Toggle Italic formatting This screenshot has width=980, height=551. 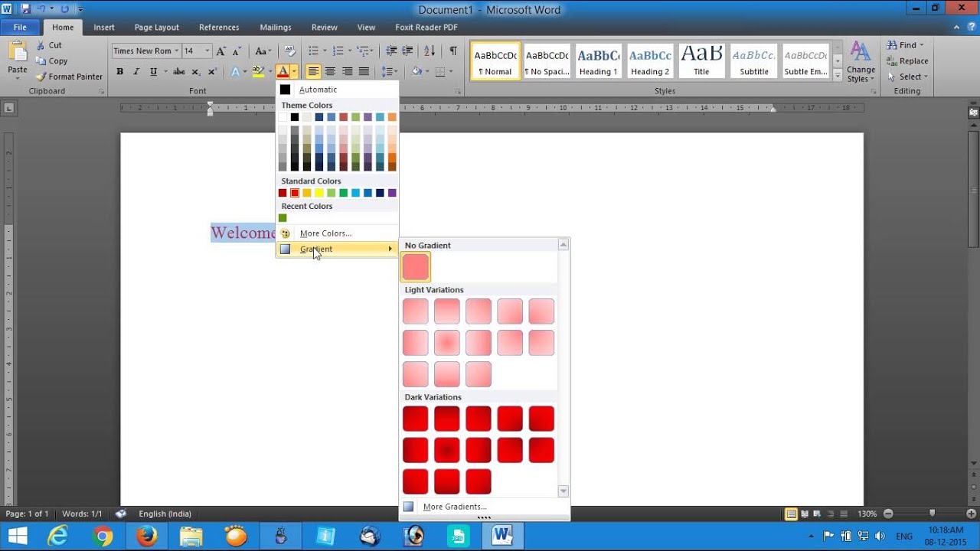point(136,72)
